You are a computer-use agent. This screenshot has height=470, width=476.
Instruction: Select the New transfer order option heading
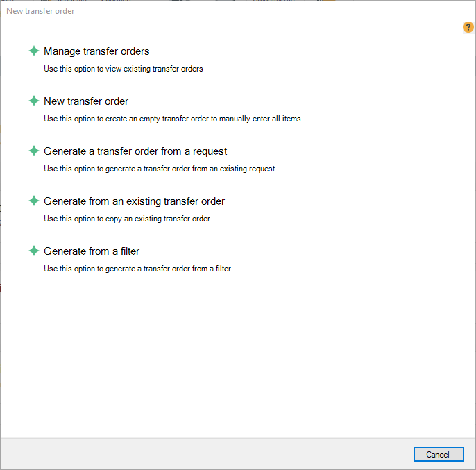[86, 101]
